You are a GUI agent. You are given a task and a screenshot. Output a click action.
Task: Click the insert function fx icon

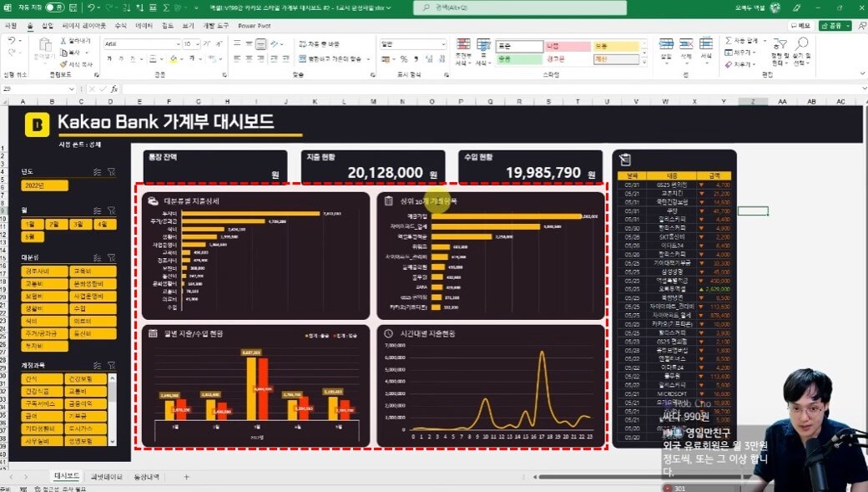click(114, 89)
